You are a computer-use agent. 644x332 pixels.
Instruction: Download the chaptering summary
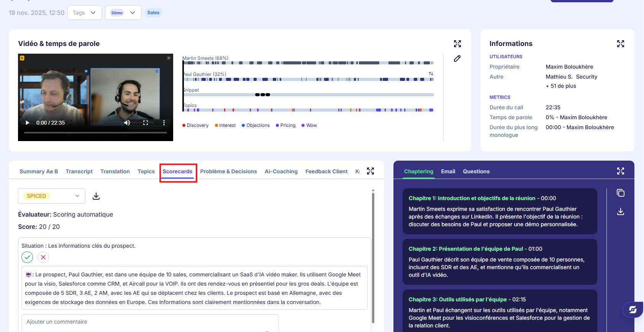621,212
